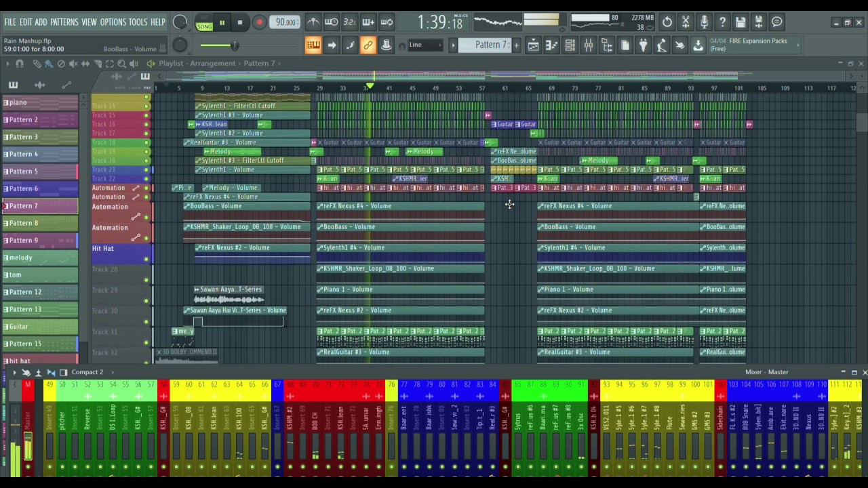Click the microphone recording icon

click(x=704, y=22)
